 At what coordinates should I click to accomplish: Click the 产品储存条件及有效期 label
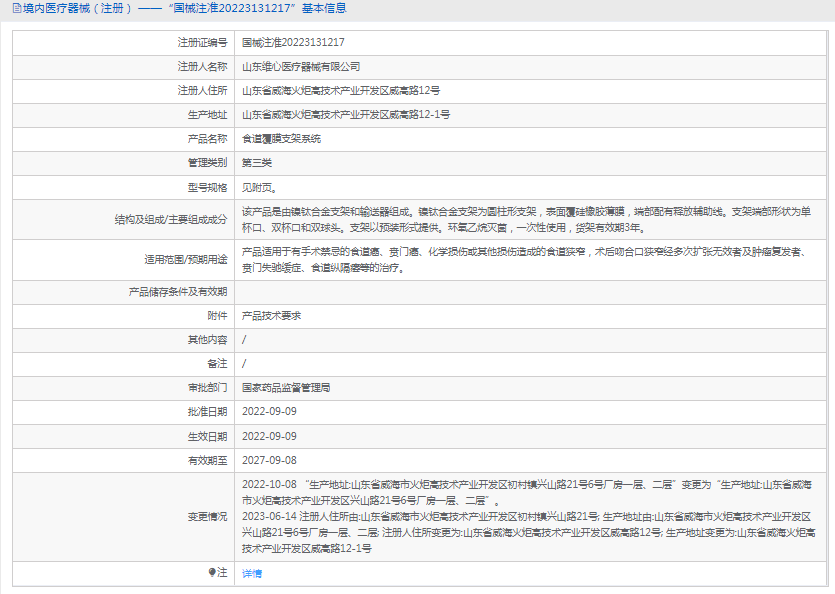(x=178, y=292)
